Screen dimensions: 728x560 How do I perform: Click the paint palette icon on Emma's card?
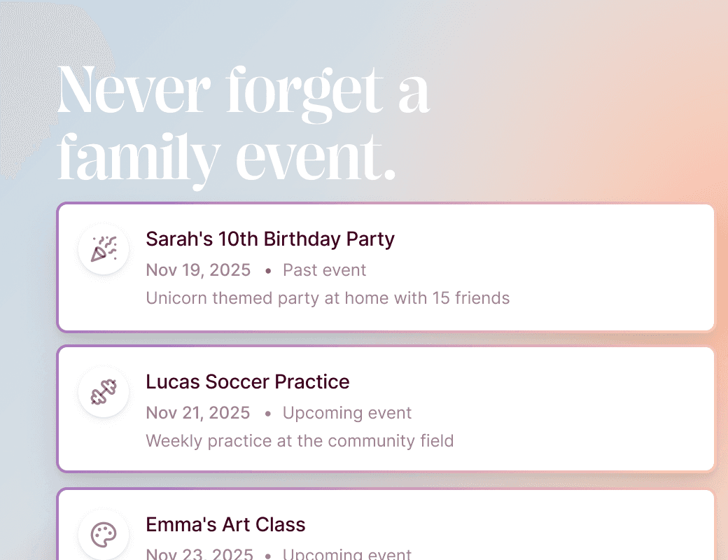point(104,535)
